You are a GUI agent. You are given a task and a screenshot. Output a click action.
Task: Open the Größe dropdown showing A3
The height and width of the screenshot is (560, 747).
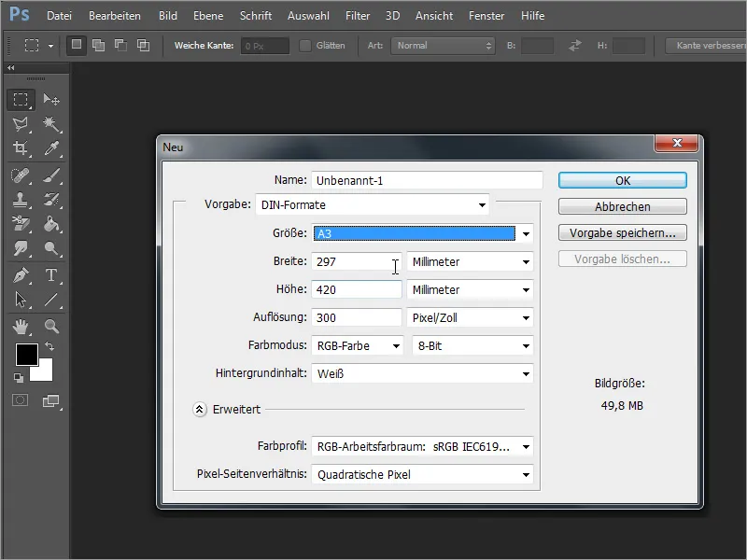(x=420, y=233)
